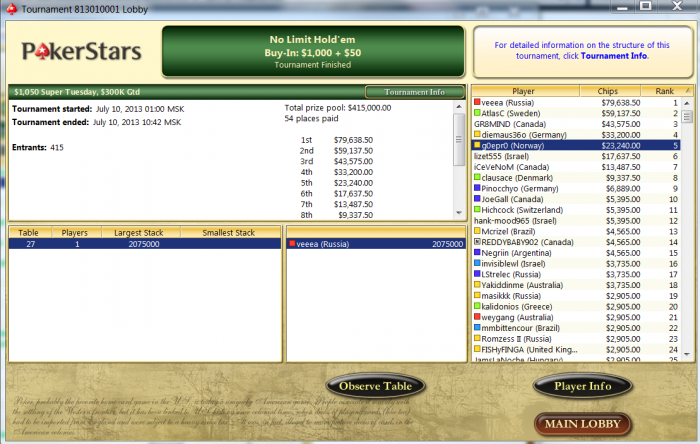Image resolution: width=700 pixels, height=444 pixels.
Task: Close the Tournament Lobby window
Action: pyautogui.click(x=677, y=6)
